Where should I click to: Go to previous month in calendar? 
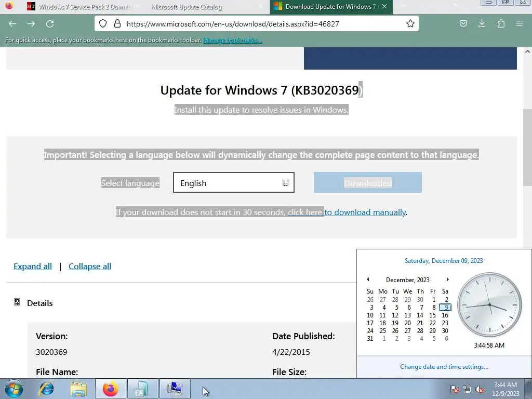pos(368,279)
